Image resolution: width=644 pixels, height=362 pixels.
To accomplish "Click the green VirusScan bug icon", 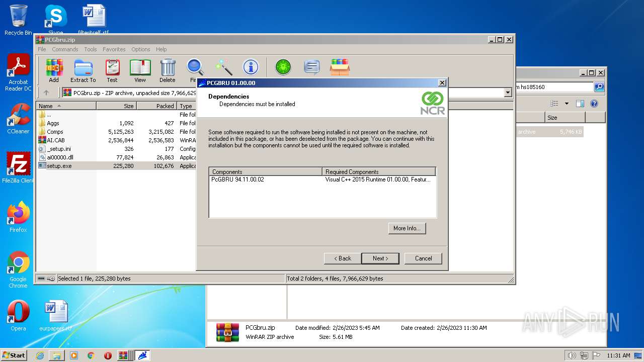I will (x=283, y=67).
